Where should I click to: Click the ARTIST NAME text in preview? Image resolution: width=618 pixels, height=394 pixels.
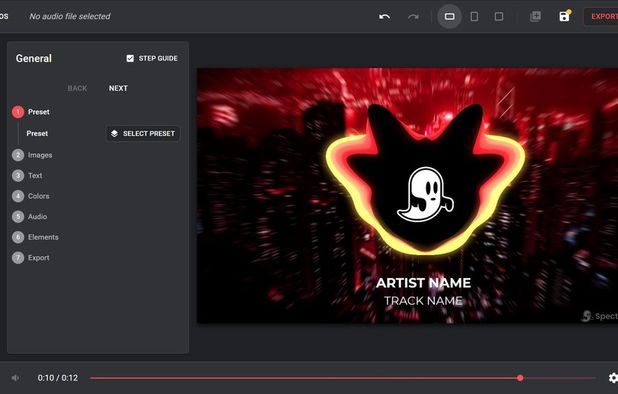pos(423,283)
